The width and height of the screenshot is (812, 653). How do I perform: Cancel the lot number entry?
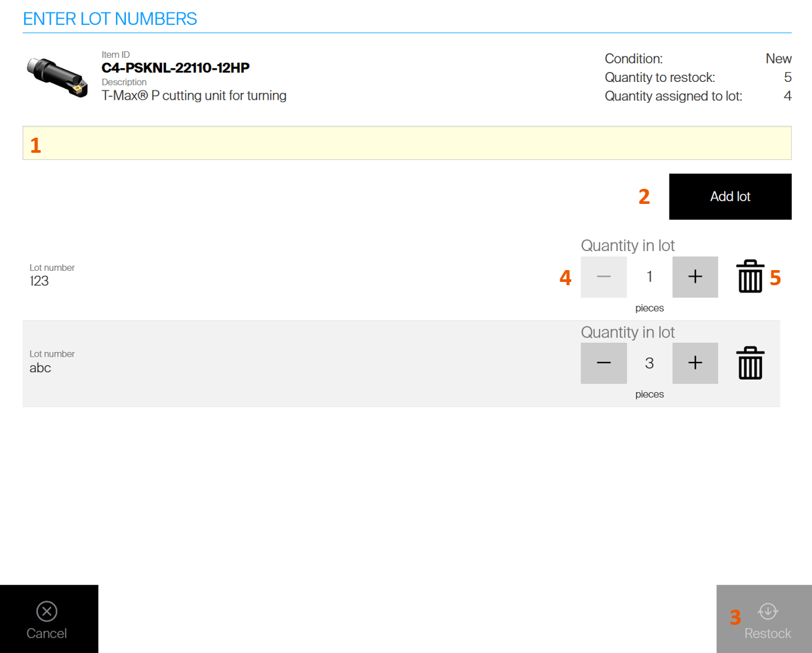(x=47, y=619)
